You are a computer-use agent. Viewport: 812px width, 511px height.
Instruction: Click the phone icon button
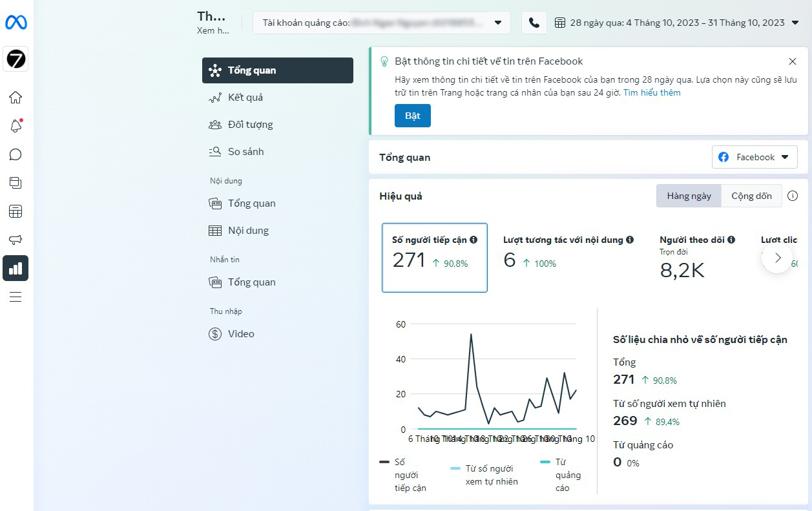(x=534, y=23)
